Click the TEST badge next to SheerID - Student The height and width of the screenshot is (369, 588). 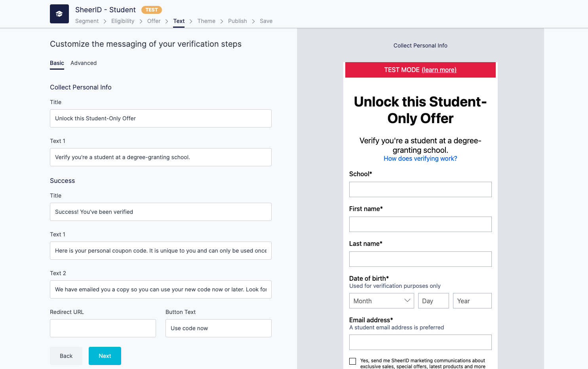pos(151,10)
